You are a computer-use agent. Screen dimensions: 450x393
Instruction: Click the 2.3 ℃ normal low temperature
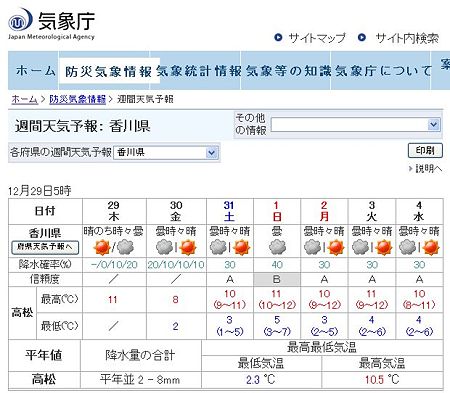(261, 379)
